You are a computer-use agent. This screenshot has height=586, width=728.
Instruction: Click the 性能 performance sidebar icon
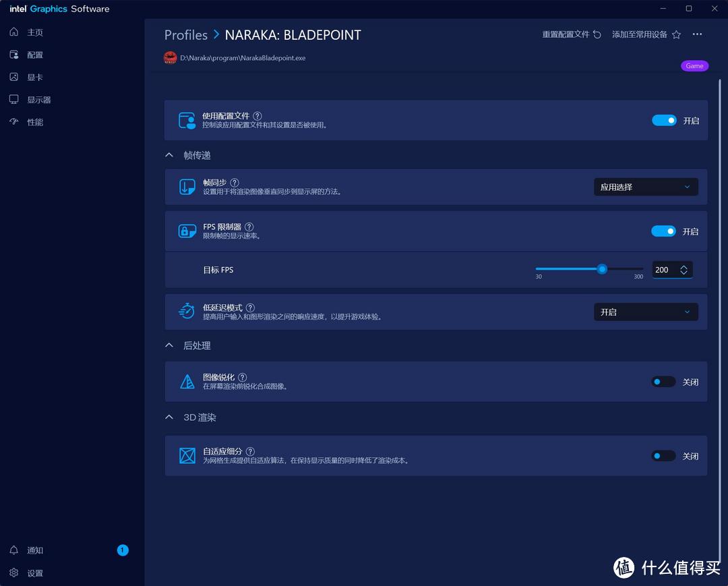tap(14, 121)
